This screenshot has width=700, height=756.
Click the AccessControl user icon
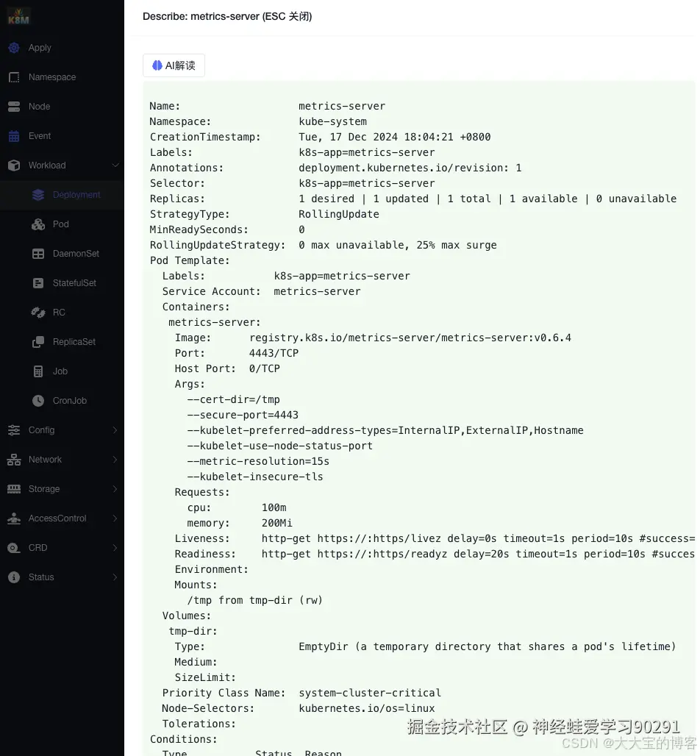[14, 518]
